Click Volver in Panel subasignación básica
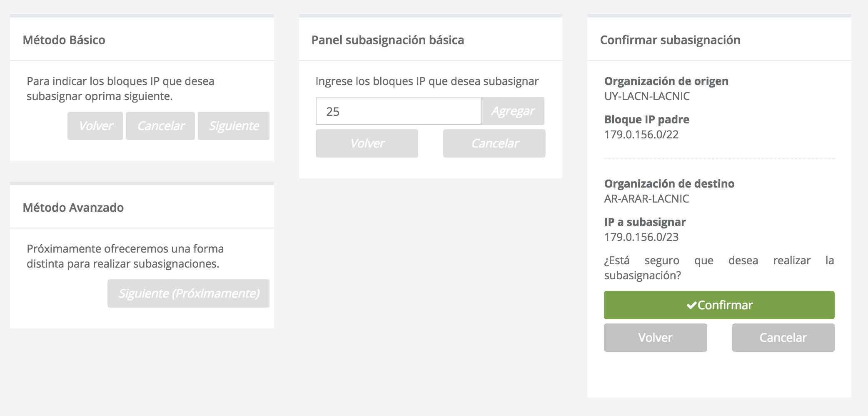The height and width of the screenshot is (416, 868). point(367,143)
